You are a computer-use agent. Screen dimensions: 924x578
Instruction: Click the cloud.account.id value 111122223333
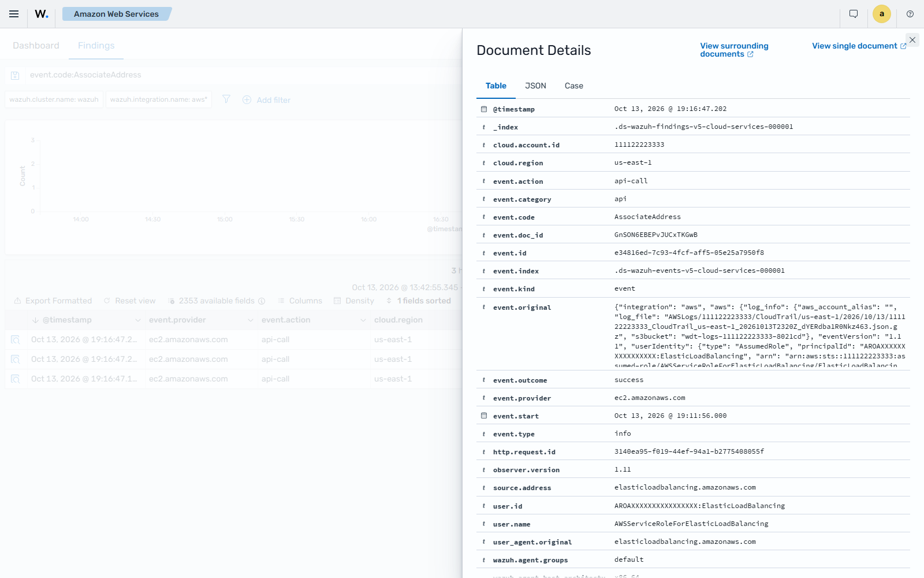point(639,144)
